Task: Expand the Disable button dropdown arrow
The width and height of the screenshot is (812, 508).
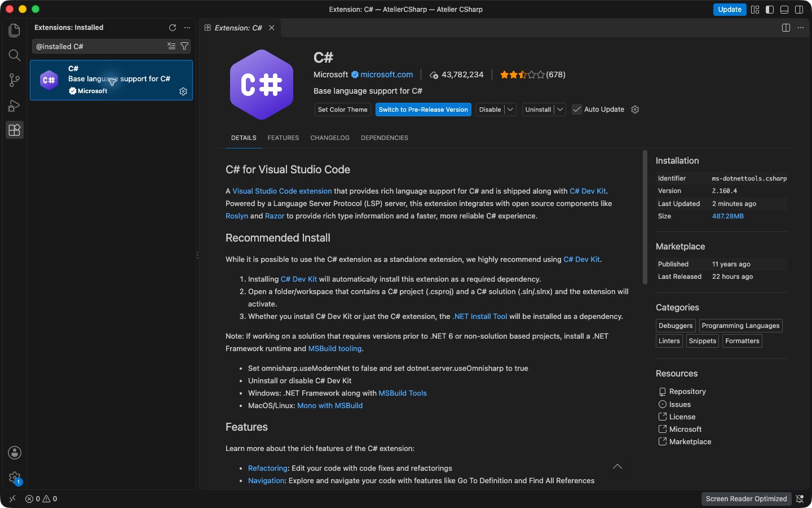Action: (510, 110)
